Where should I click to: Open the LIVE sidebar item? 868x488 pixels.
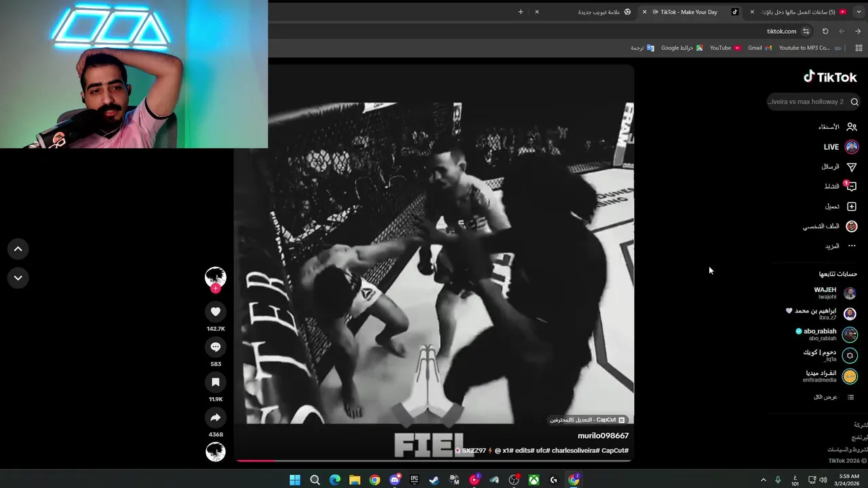pos(841,147)
